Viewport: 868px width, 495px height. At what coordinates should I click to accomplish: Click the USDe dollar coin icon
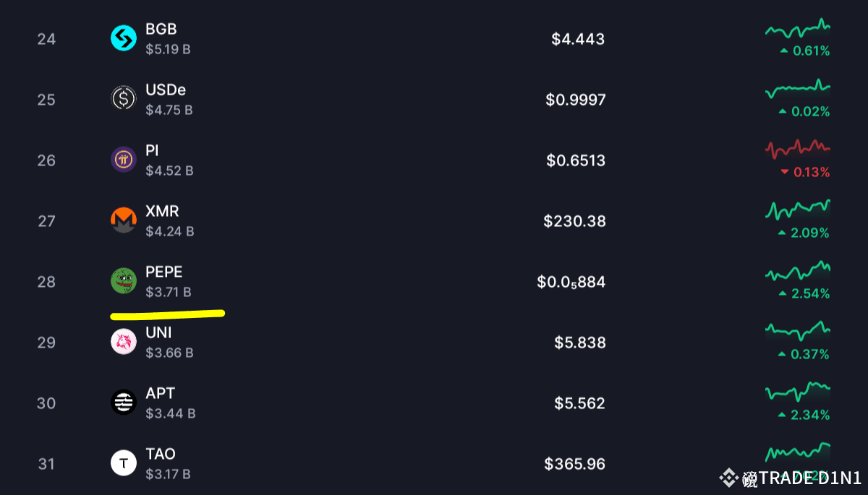tap(124, 98)
